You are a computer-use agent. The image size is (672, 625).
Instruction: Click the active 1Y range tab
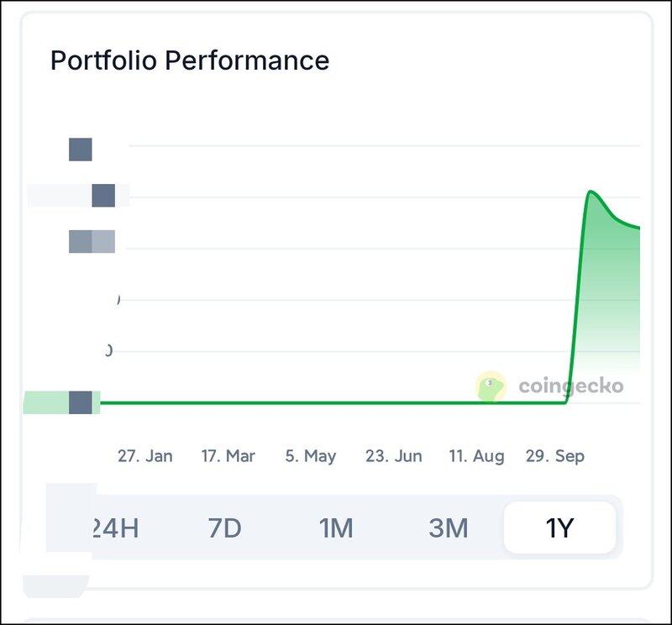click(559, 528)
